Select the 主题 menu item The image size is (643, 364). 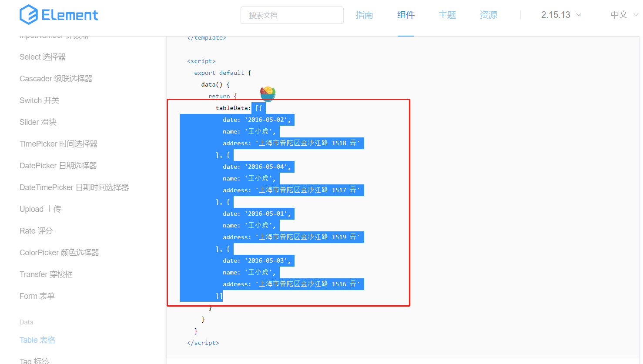(x=447, y=14)
